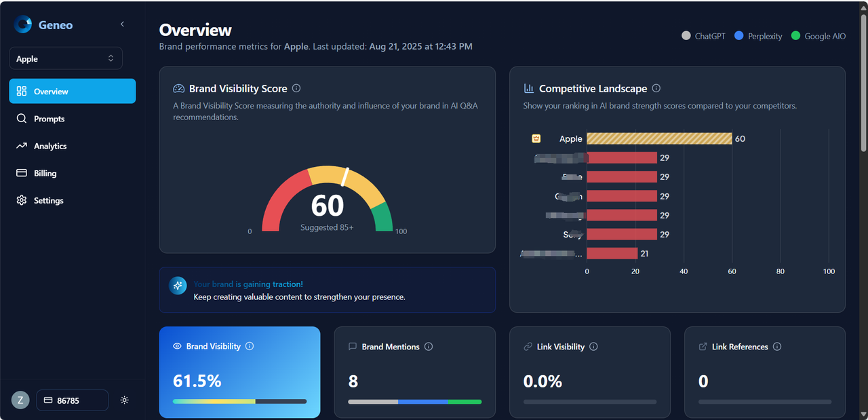This screenshot has height=420, width=868.
Task: Open the Prompts page in sidebar
Action: pos(73,119)
